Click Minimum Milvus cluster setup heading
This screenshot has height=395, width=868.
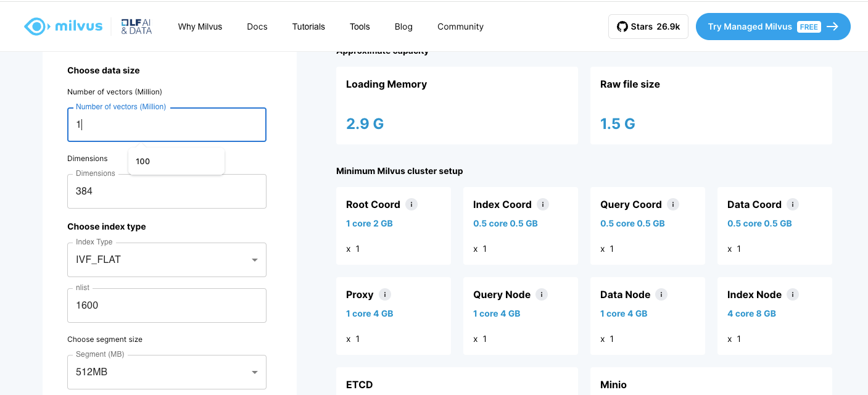[399, 171]
